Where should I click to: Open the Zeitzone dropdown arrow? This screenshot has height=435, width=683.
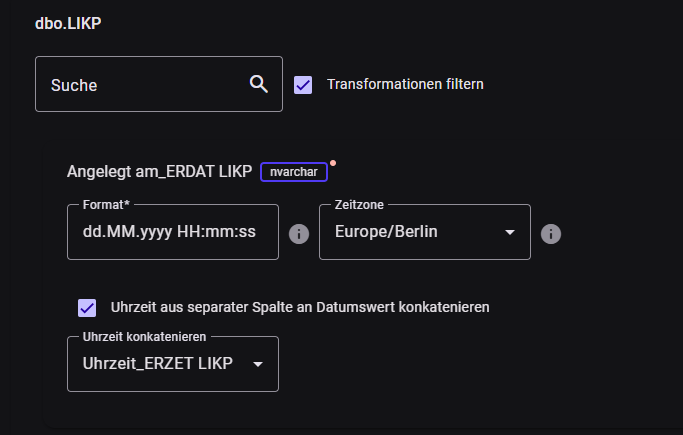coord(510,232)
